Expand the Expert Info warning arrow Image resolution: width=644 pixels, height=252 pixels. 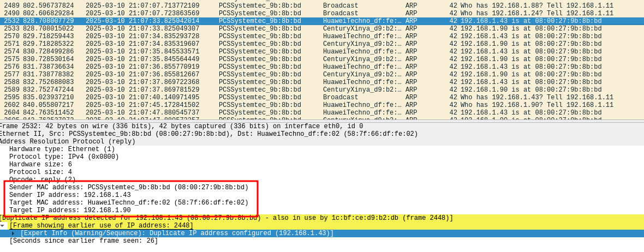tap(13, 233)
